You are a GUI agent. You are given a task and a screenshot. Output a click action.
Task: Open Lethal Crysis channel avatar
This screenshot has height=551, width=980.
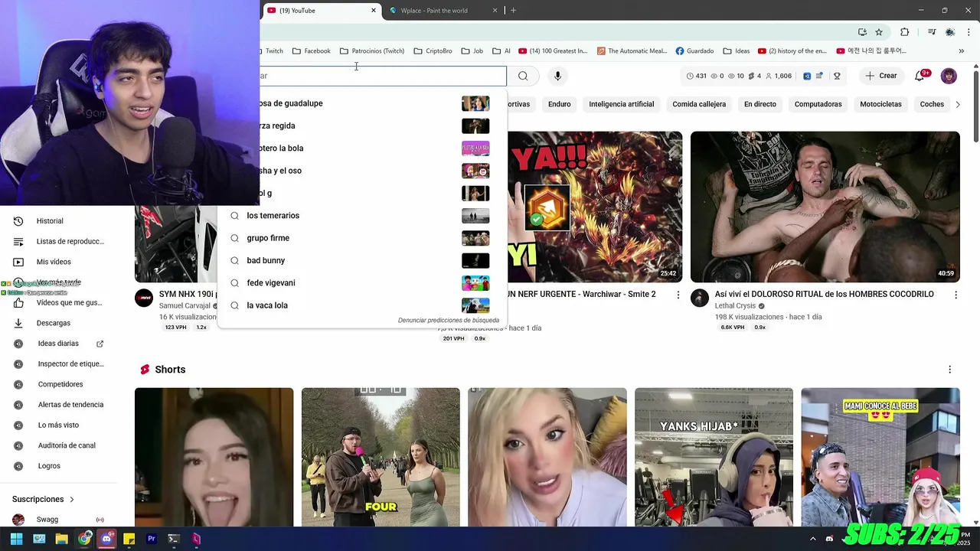tap(700, 298)
